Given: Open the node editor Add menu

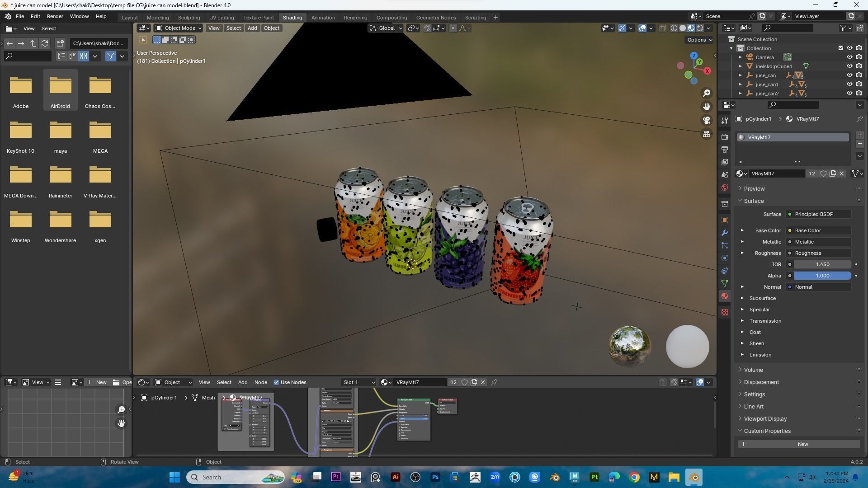Looking at the screenshot, I should click(243, 382).
